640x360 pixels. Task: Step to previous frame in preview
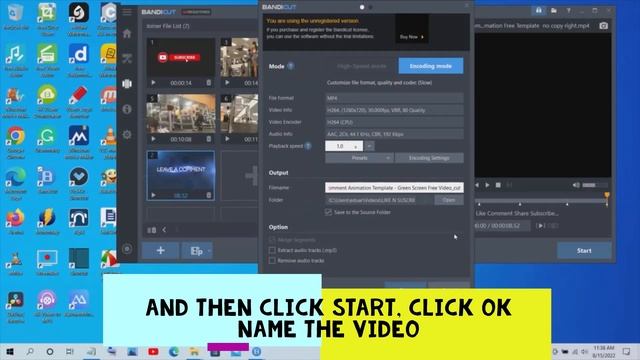[x=477, y=185]
